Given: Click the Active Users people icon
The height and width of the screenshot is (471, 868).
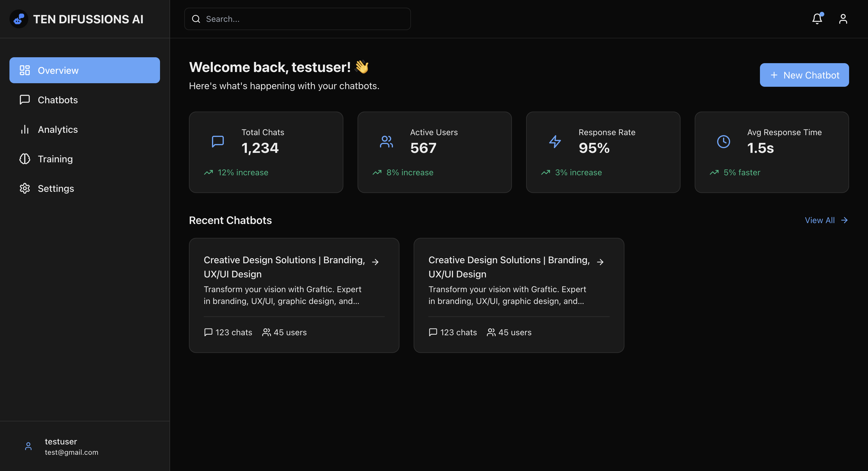Looking at the screenshot, I should coord(386,141).
